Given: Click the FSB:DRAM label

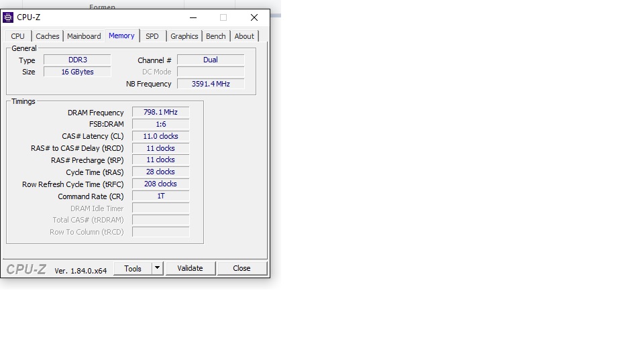Looking at the screenshot, I should (107, 125).
